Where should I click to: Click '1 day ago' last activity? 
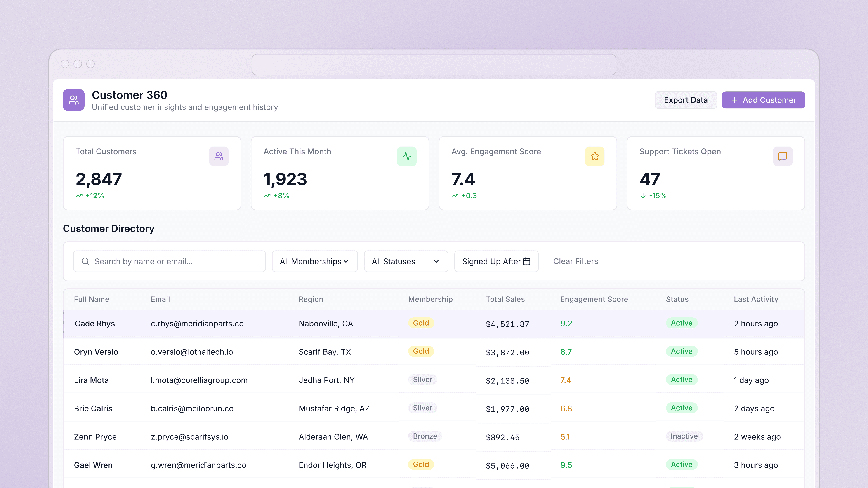pos(751,380)
